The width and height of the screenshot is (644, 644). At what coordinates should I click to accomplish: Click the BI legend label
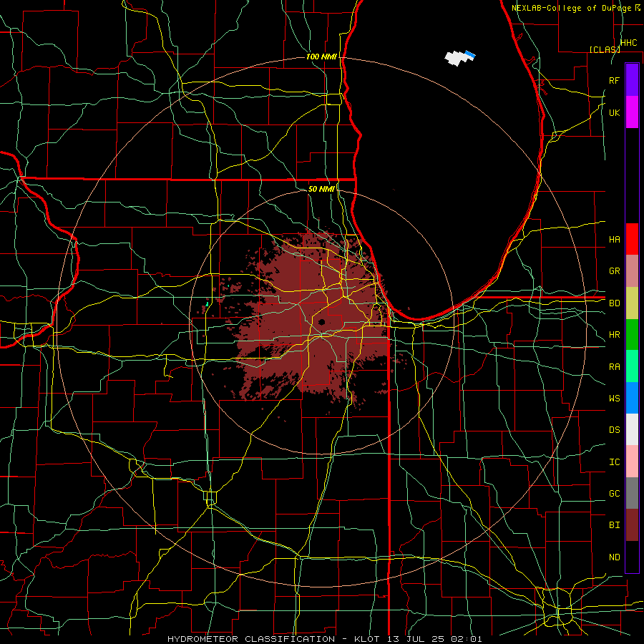(x=615, y=525)
